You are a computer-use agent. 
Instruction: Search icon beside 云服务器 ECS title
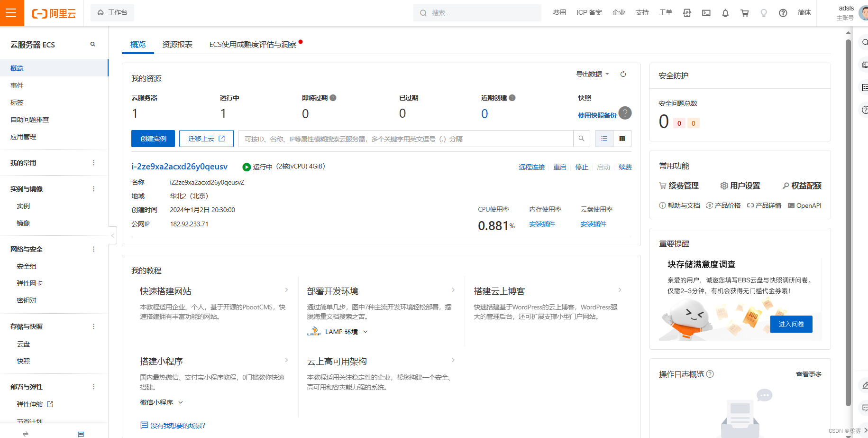tap(93, 44)
